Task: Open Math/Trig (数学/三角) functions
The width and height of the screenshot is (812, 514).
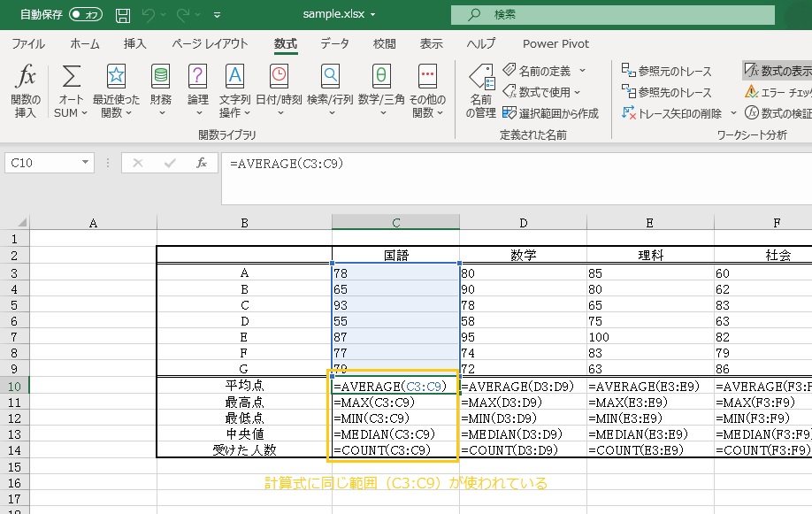Action: click(x=381, y=90)
